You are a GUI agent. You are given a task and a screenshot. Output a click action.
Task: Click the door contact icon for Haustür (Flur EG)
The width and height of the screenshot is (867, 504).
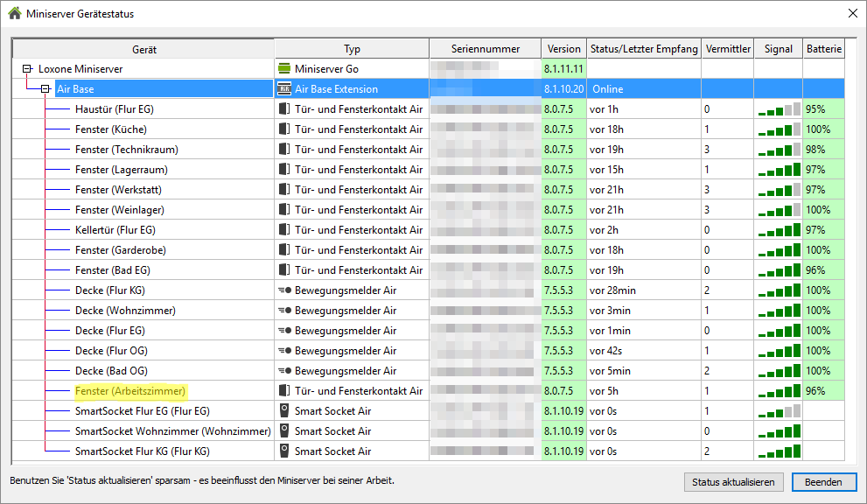(x=284, y=109)
